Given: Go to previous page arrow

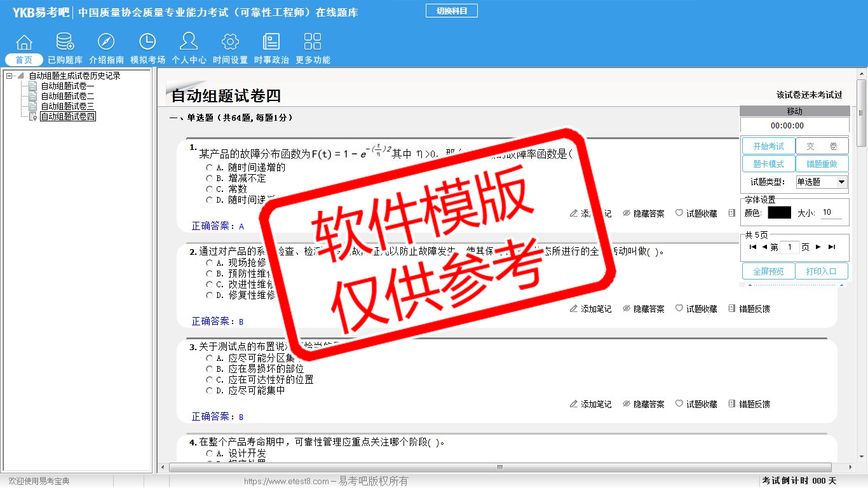Looking at the screenshot, I should point(764,247).
